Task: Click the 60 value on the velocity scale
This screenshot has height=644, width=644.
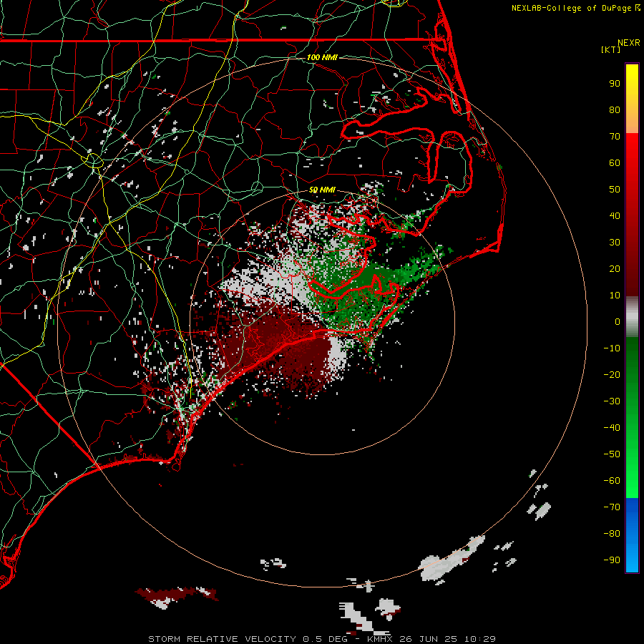Action: coord(615,163)
